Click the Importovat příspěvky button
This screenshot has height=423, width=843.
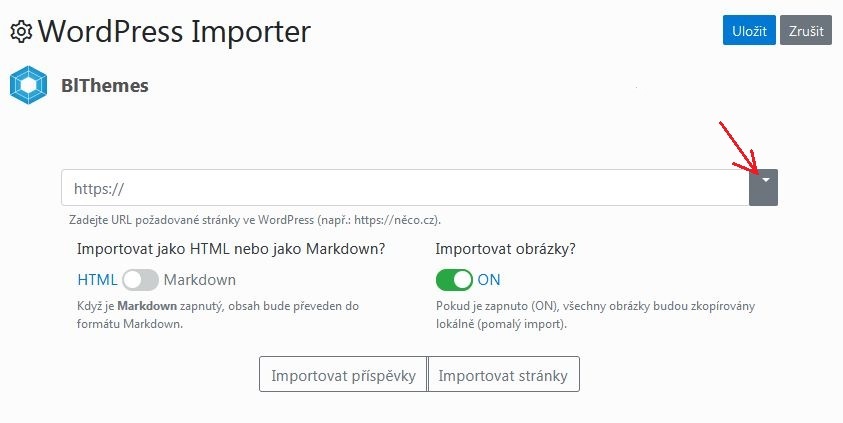click(343, 376)
